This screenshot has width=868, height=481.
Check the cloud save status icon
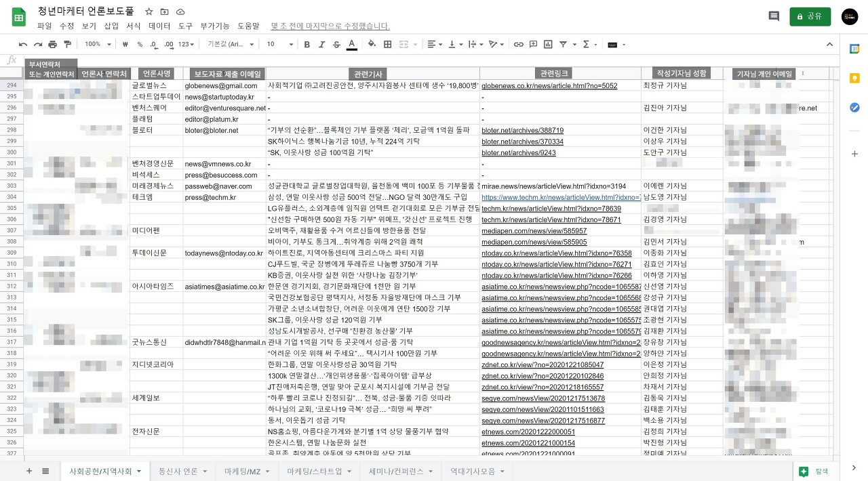pos(180,12)
